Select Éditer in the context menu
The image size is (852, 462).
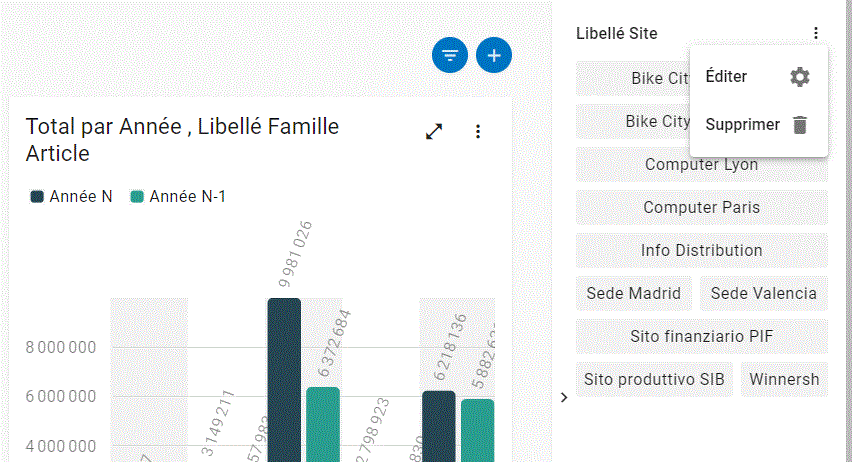[726, 77]
